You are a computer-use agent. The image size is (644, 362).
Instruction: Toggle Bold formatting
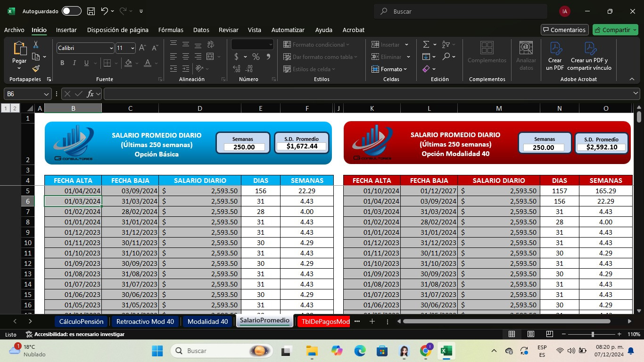[62, 63]
